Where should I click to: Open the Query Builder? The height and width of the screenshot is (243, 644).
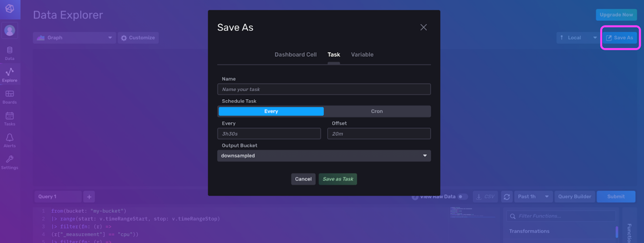pyautogui.click(x=575, y=197)
